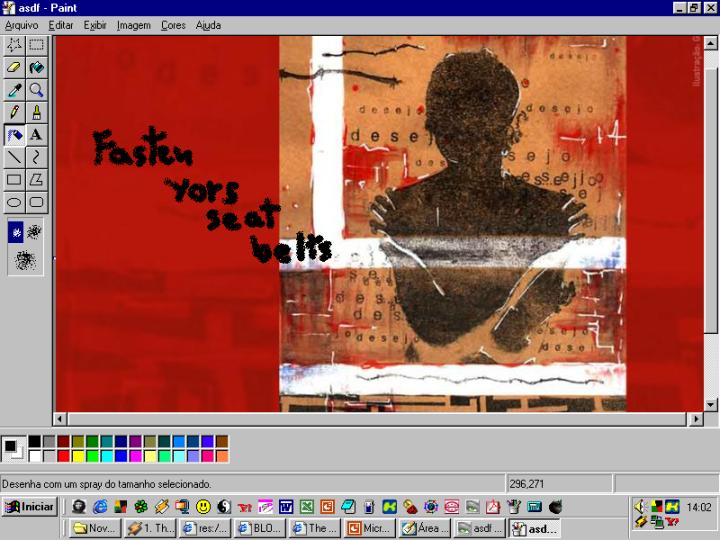The width and height of the screenshot is (720, 540).
Task: Pick the Eraser tool
Action: coord(14,68)
